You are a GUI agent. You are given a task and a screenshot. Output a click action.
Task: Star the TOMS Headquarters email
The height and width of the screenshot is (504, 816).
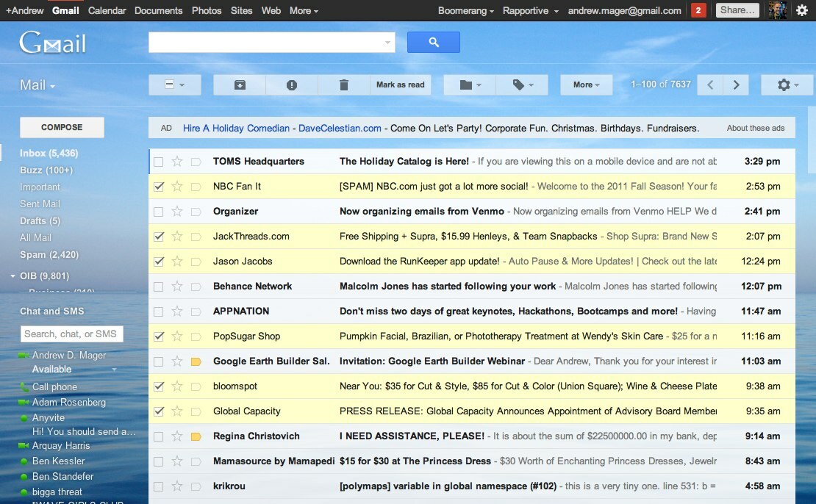(176, 161)
